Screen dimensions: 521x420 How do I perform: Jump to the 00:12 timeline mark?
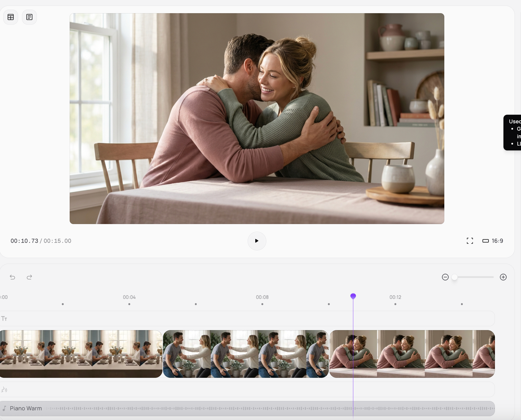[x=395, y=297]
